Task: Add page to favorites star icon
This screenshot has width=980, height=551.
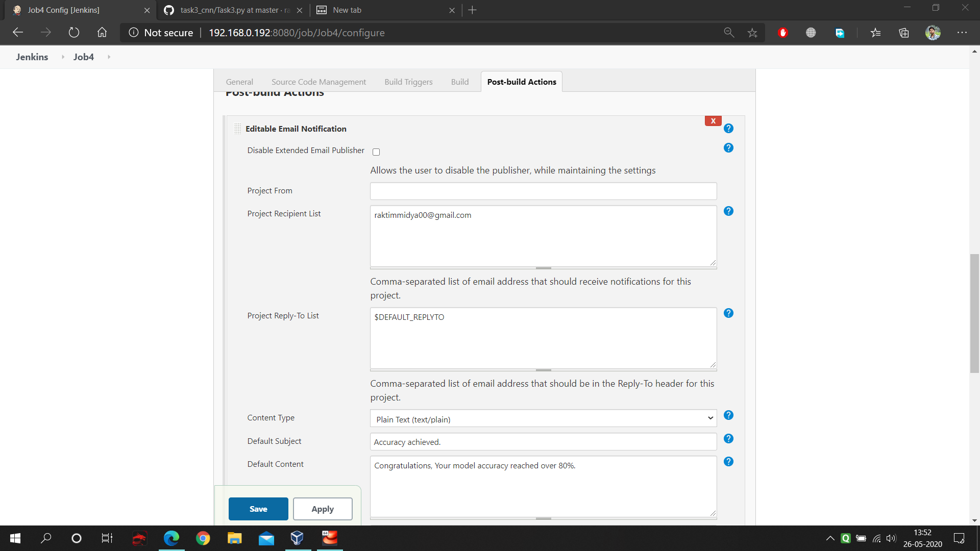Action: [752, 33]
